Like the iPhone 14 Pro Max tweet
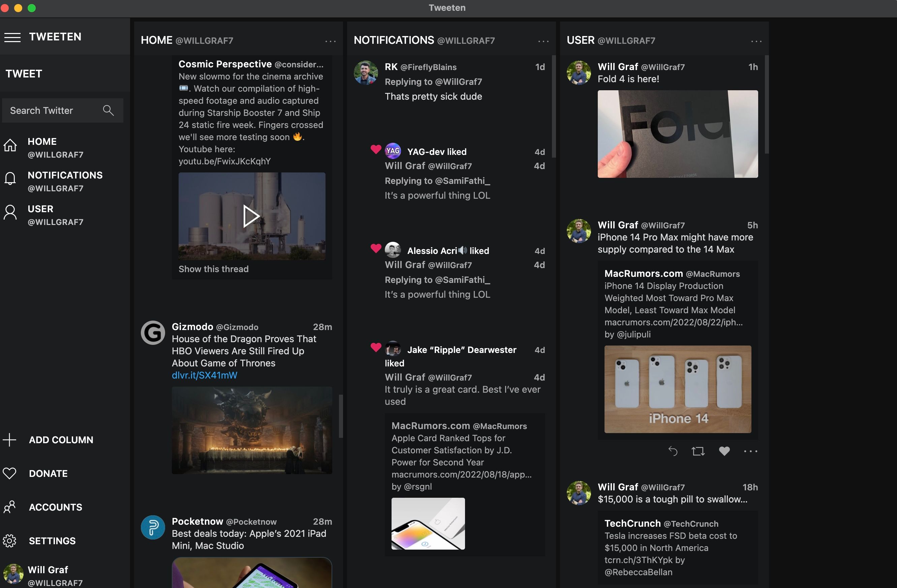This screenshot has width=897, height=588. coord(724,451)
